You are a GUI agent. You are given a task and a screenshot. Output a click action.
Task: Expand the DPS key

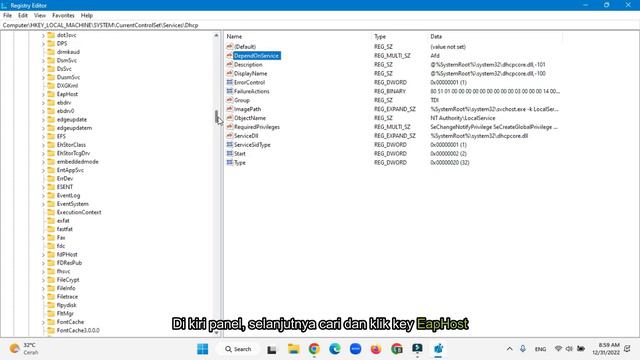click(43, 44)
